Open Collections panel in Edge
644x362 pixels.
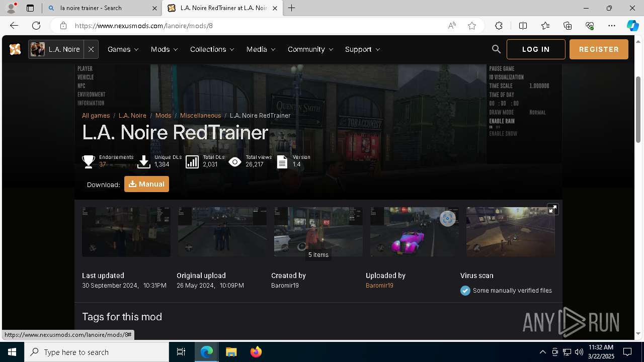pos(568,26)
